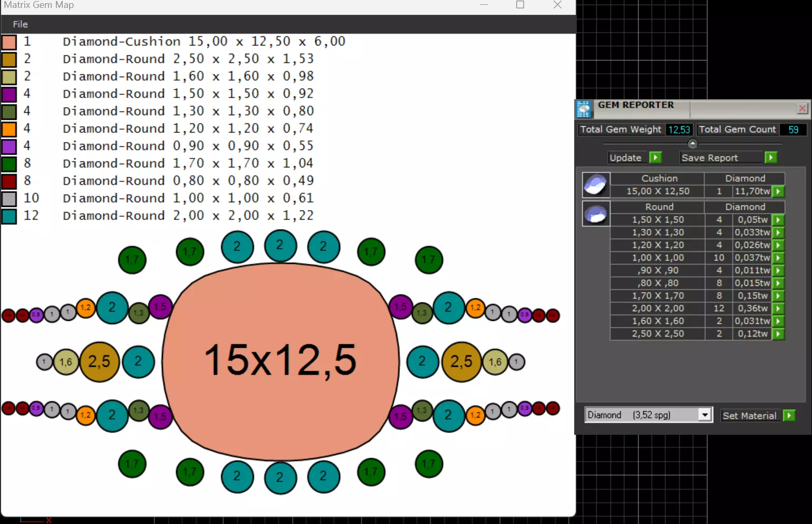The width and height of the screenshot is (812, 524).
Task: Click green arrow for the 0,031tw row
Action: tap(778, 321)
